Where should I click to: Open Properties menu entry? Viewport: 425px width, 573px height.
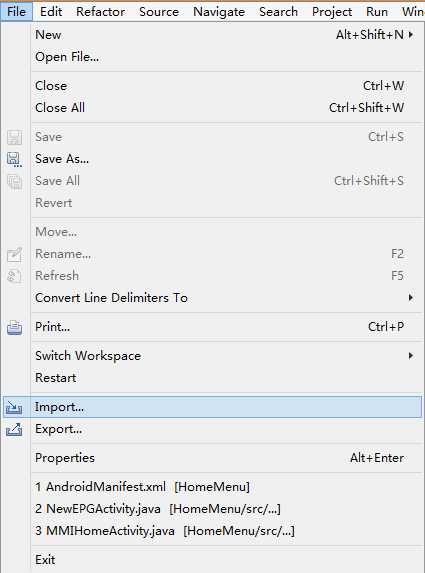coord(65,458)
